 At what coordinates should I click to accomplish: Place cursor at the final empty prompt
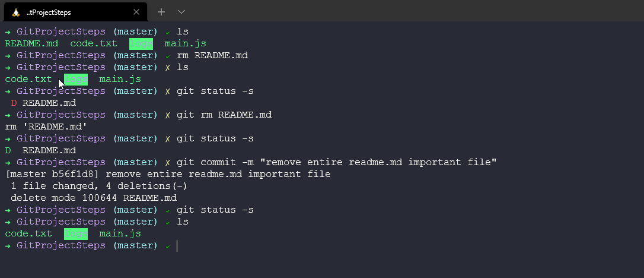point(177,246)
